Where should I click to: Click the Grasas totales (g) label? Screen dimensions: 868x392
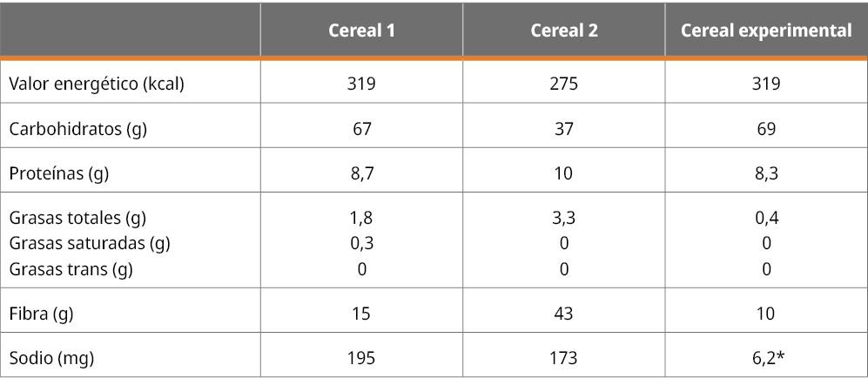click(77, 218)
